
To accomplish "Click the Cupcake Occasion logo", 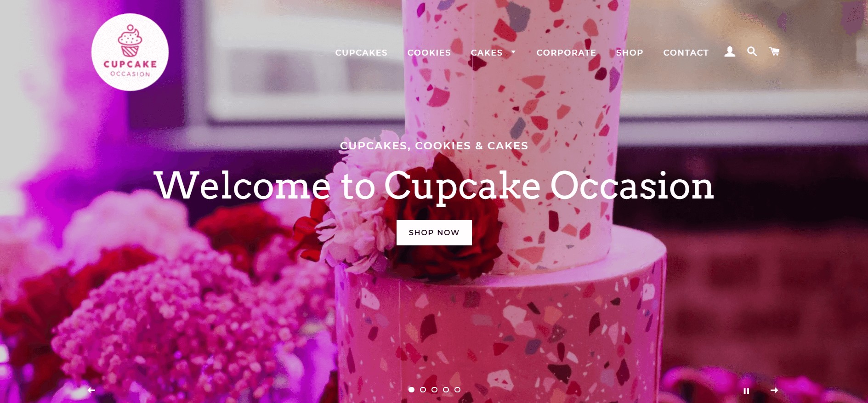I will (x=130, y=52).
